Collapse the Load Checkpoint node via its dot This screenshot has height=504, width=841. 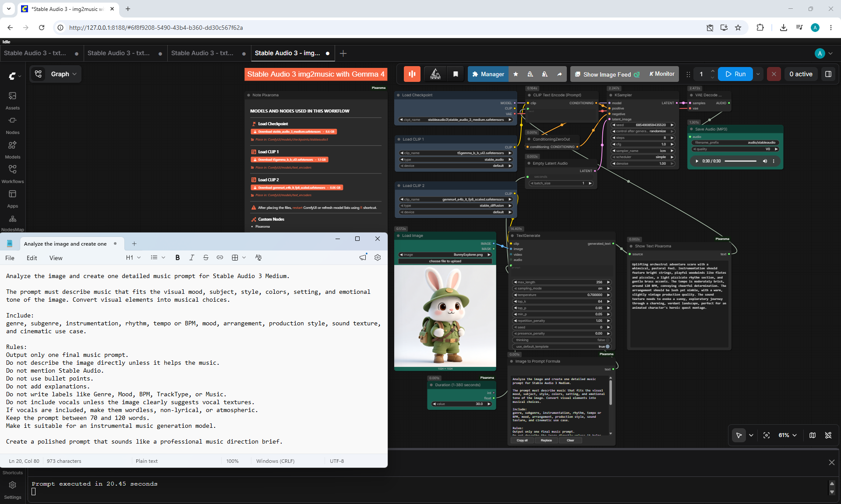point(398,95)
